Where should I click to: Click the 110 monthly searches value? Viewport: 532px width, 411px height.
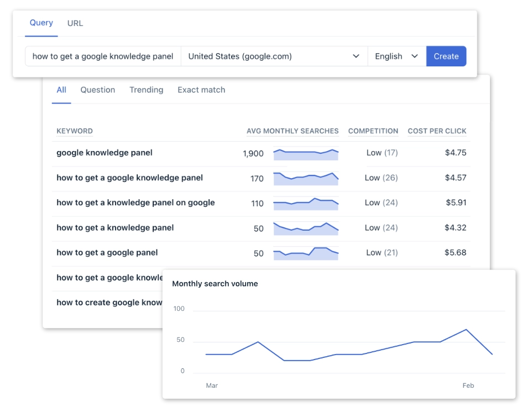click(257, 204)
